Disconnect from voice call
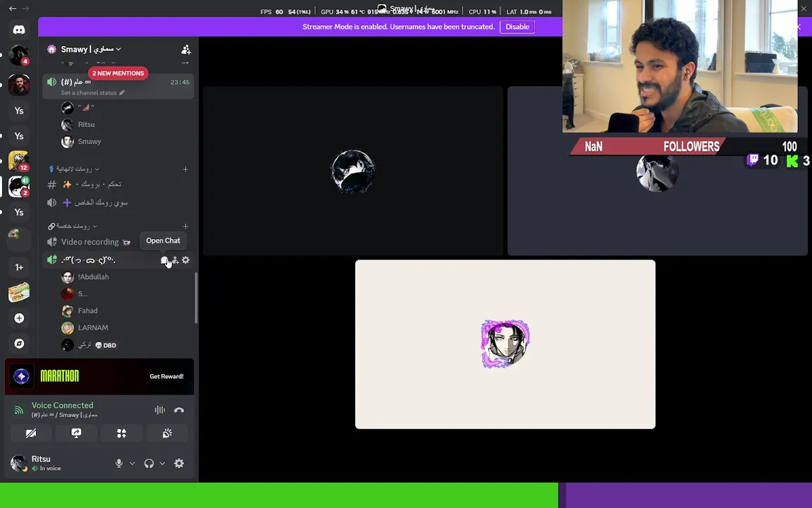This screenshot has height=508, width=812. click(179, 410)
